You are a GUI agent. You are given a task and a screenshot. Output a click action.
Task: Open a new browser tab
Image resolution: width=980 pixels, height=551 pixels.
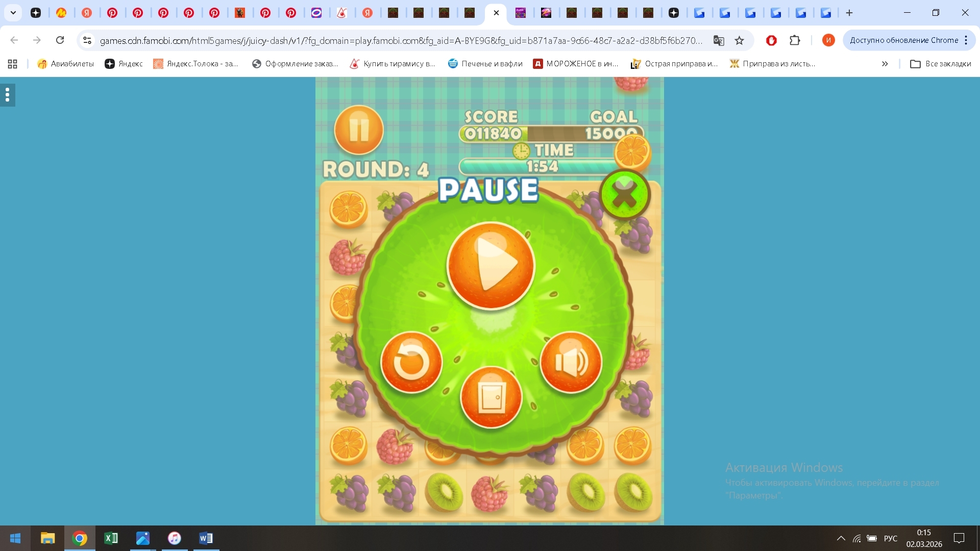849,13
